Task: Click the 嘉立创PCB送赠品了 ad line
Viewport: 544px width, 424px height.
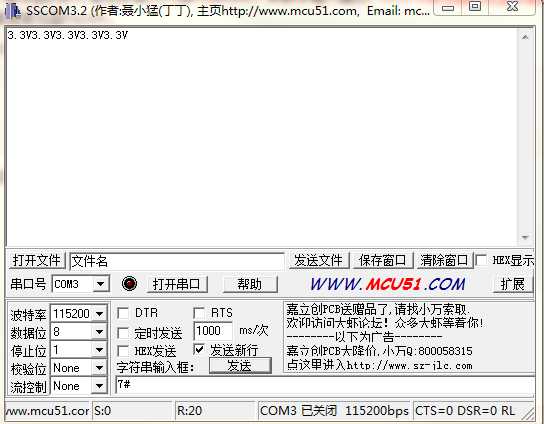Action: 378,309
